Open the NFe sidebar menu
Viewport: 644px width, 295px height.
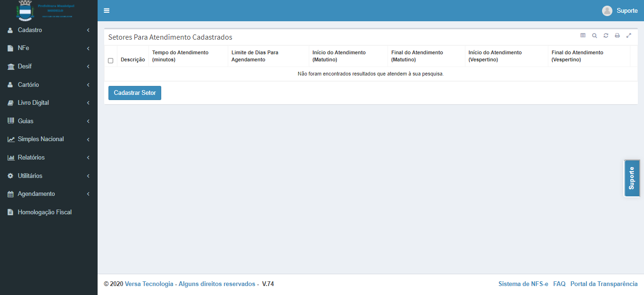tap(24, 48)
